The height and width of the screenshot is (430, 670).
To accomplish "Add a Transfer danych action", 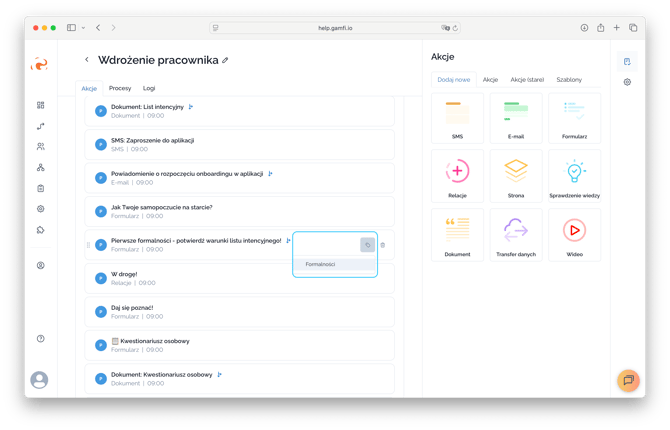I will coord(516,234).
